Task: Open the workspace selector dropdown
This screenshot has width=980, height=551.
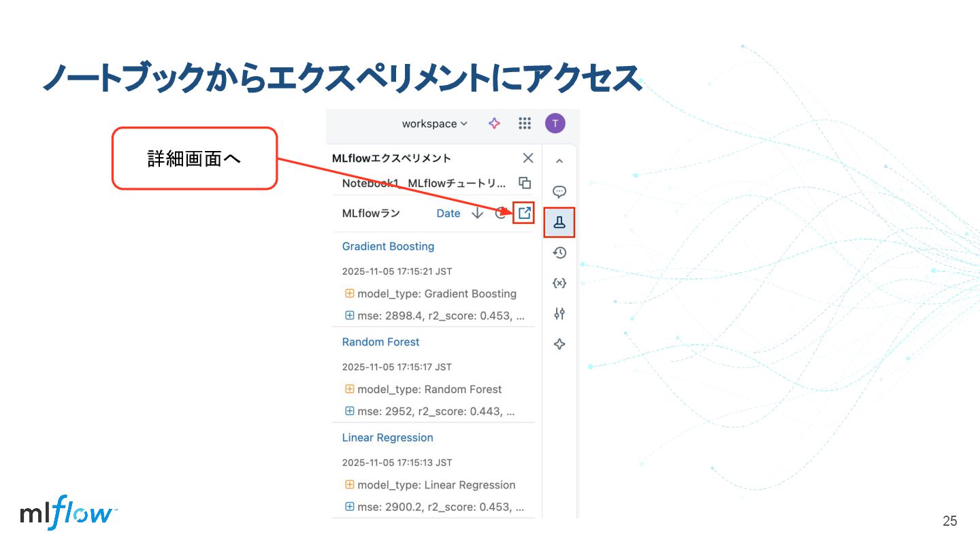Action: (434, 124)
